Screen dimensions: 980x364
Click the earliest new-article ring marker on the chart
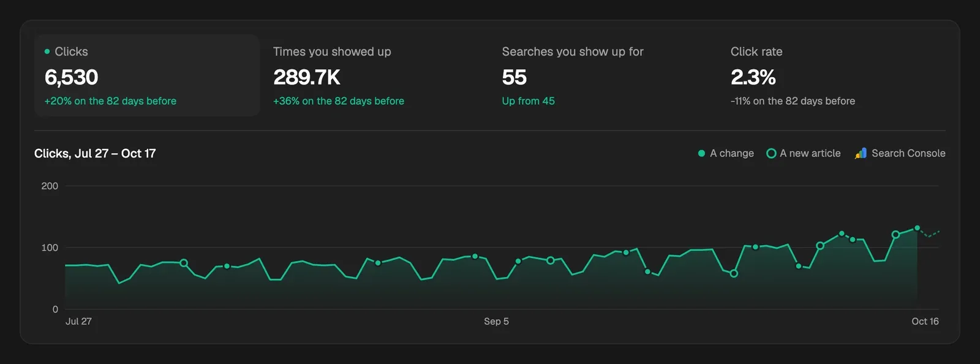pyautogui.click(x=184, y=263)
